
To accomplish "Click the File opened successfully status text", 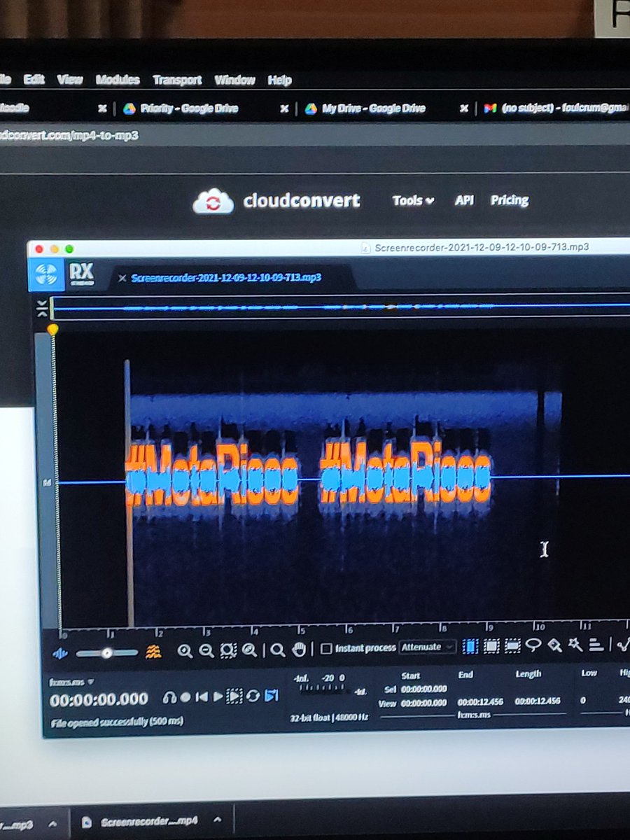I will coord(117,721).
